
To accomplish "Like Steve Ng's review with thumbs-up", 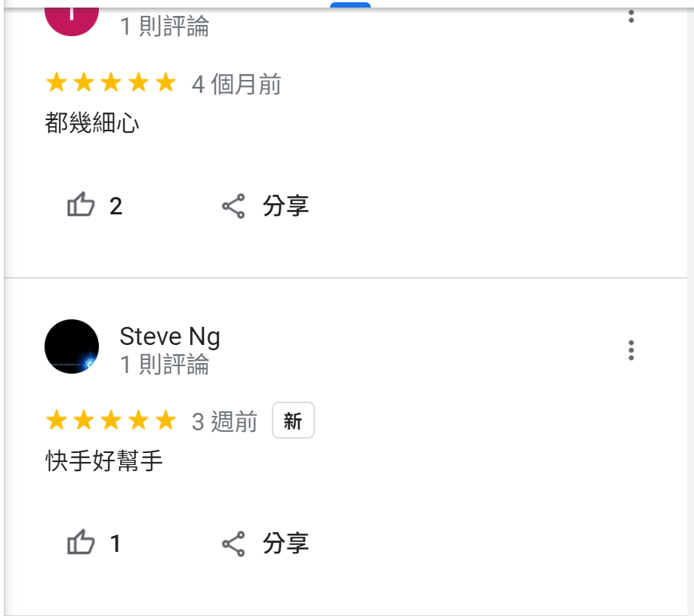I will tap(81, 542).
